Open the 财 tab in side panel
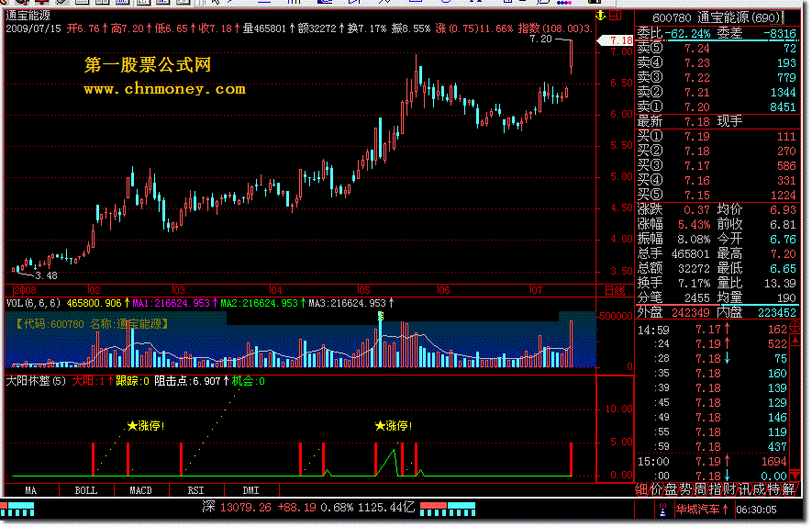The height and width of the screenshot is (527, 812). [729, 489]
